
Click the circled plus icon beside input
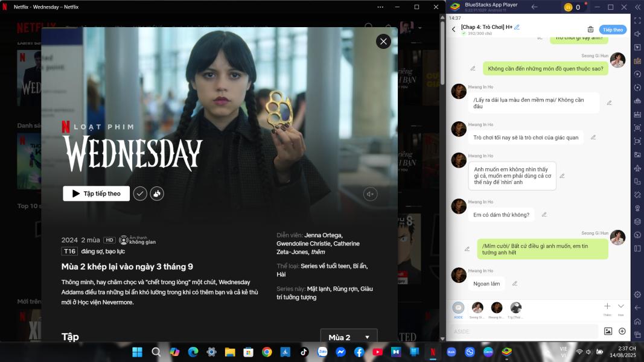coord(622,331)
